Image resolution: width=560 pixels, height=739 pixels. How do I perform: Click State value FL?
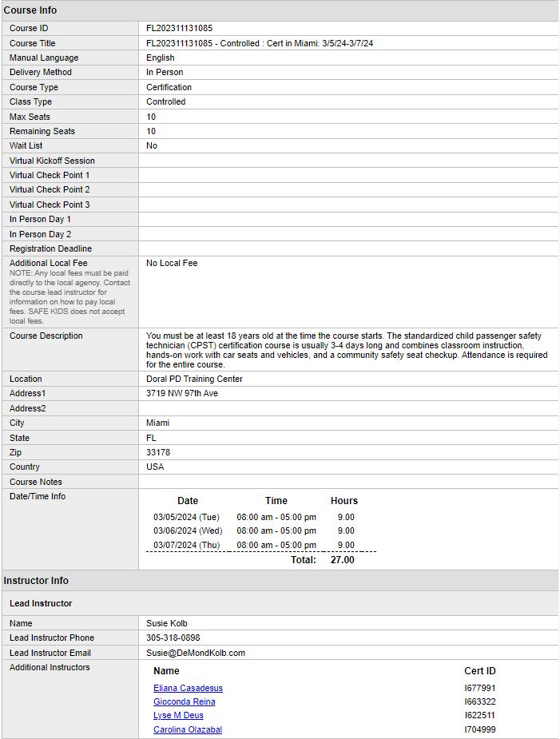coord(151,438)
